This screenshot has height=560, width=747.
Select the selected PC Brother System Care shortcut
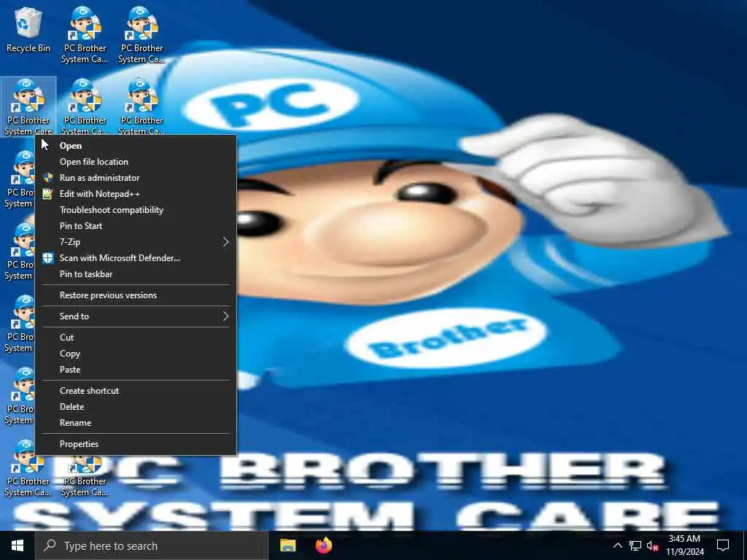pyautogui.click(x=28, y=106)
